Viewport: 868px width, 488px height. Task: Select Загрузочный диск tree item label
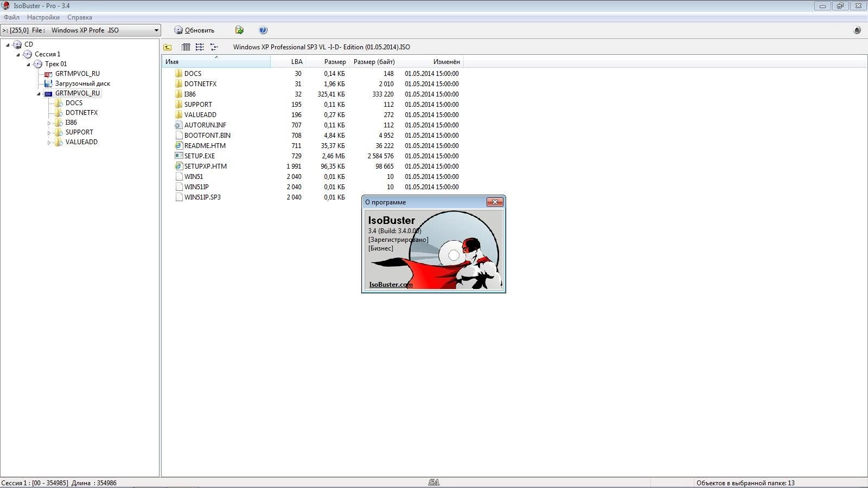82,84
